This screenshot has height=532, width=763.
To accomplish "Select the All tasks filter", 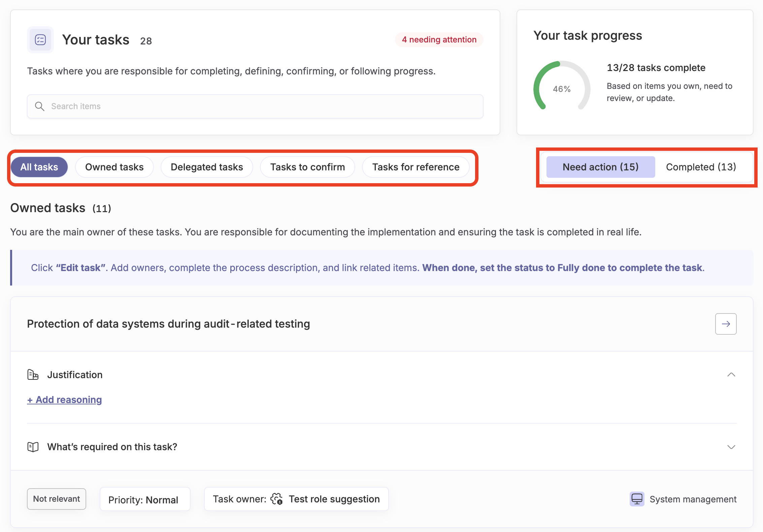I will pos(39,167).
